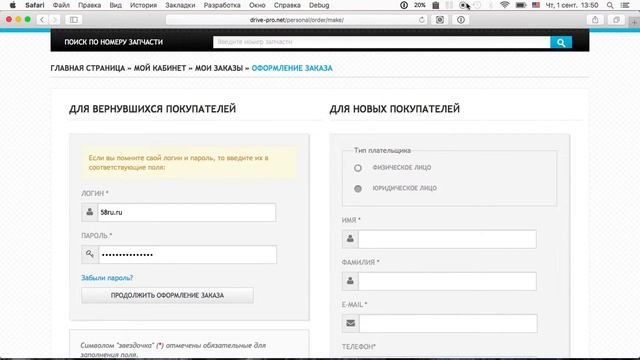The image size is (640, 360).
Task: Open the Справка menu
Action: pyautogui.click(x=287, y=5)
